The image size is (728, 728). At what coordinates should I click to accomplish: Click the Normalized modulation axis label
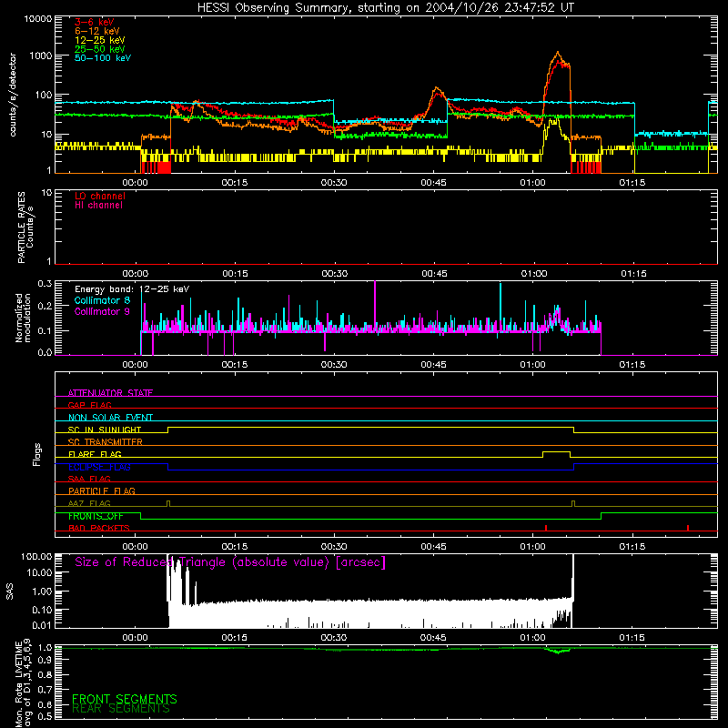click(23, 318)
